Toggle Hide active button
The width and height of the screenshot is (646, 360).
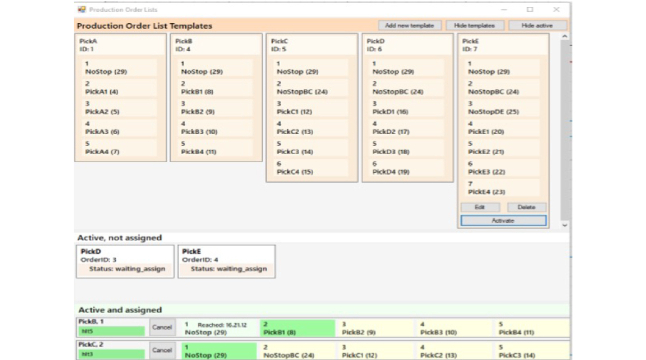[x=537, y=26]
